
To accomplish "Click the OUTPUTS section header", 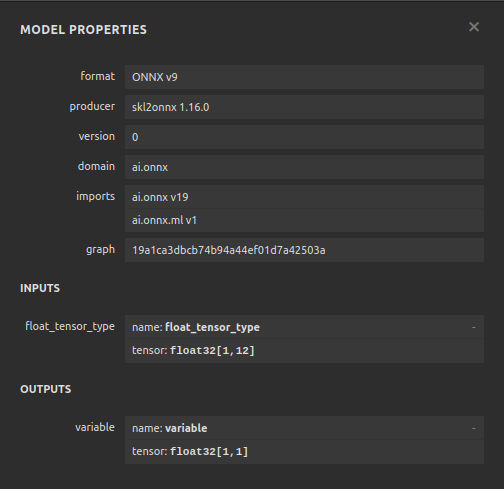I will point(46,389).
